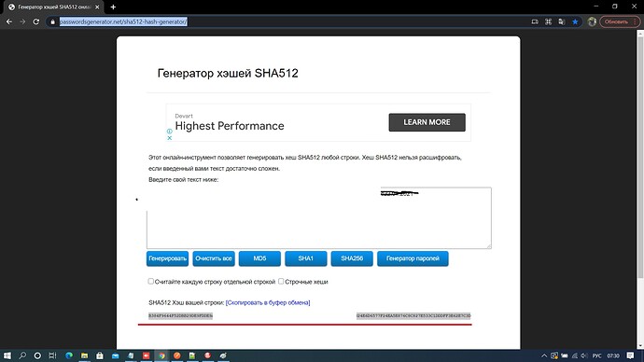Toggle the 'Строчные хеши' checkbox
Image resolution: width=644 pixels, height=362 pixels.
[x=281, y=281]
